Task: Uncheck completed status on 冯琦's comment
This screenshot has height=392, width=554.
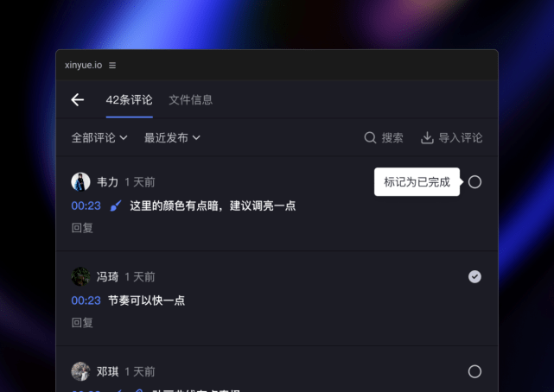Action: pyautogui.click(x=474, y=276)
